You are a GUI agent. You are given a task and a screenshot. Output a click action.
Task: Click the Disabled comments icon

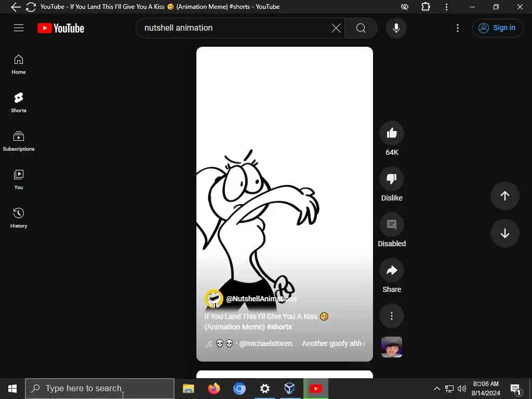392,224
